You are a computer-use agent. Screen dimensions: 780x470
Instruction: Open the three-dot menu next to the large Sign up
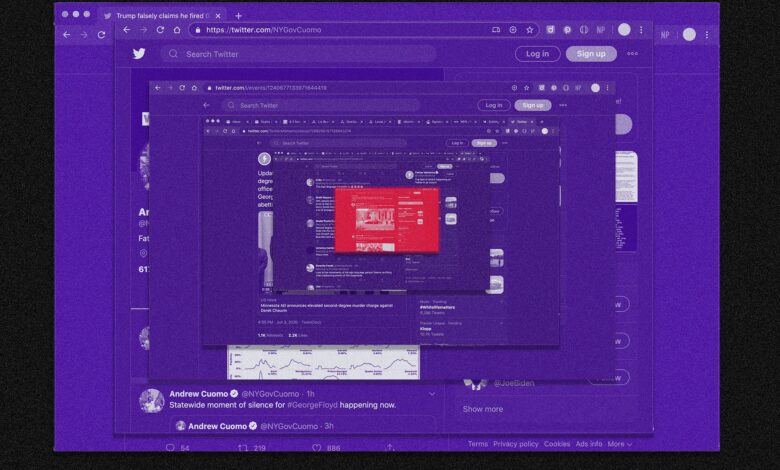click(632, 54)
